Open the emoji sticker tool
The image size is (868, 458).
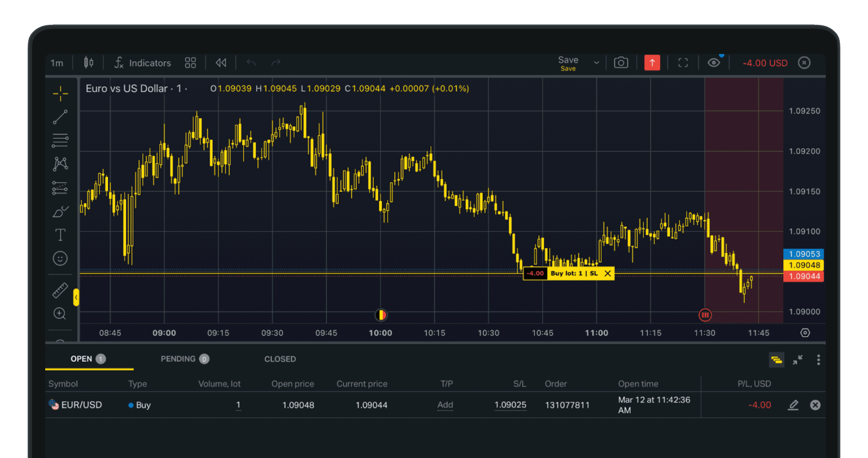(x=60, y=258)
